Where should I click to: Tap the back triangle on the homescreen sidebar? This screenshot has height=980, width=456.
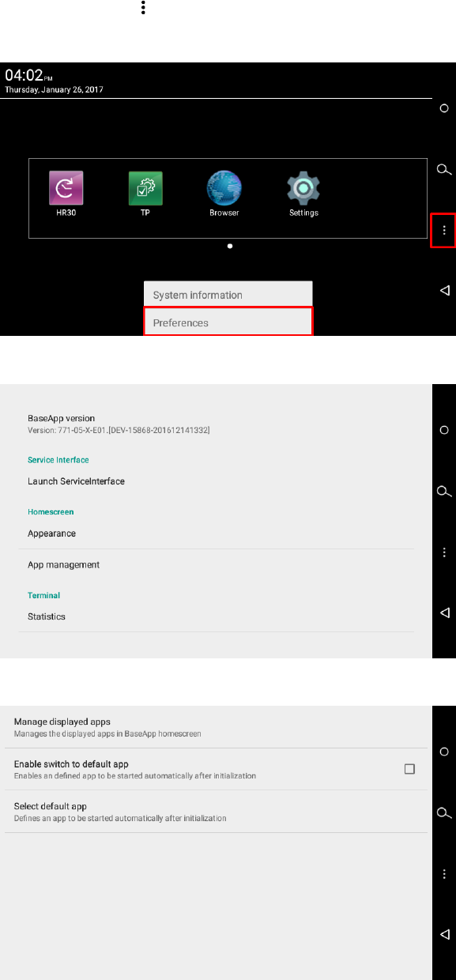point(444,291)
